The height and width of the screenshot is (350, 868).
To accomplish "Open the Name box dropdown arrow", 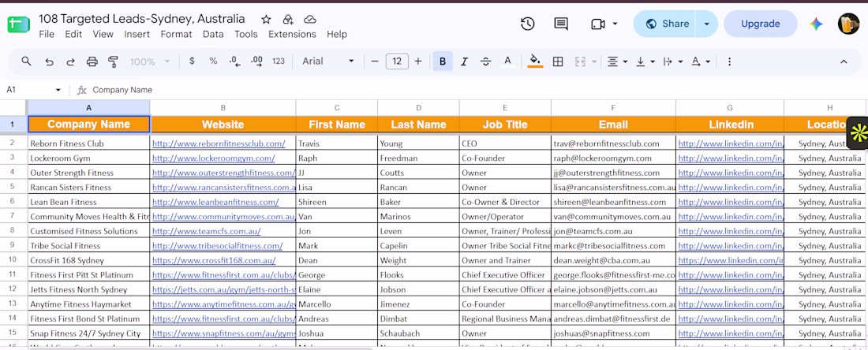I will click(58, 90).
